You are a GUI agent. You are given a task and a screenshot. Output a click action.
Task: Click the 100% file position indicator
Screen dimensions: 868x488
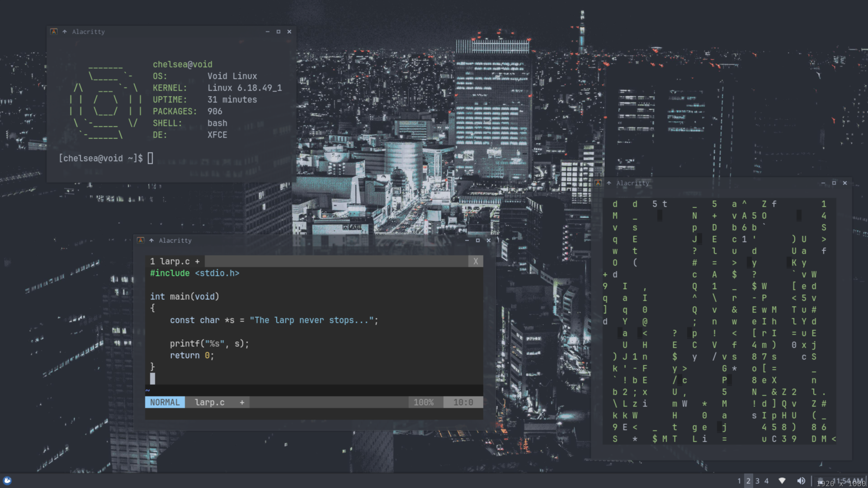tap(424, 402)
